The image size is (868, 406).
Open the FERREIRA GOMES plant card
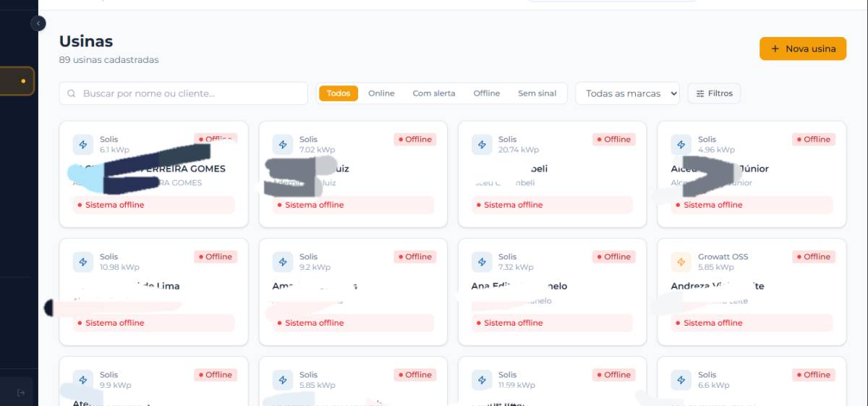pyautogui.click(x=153, y=174)
